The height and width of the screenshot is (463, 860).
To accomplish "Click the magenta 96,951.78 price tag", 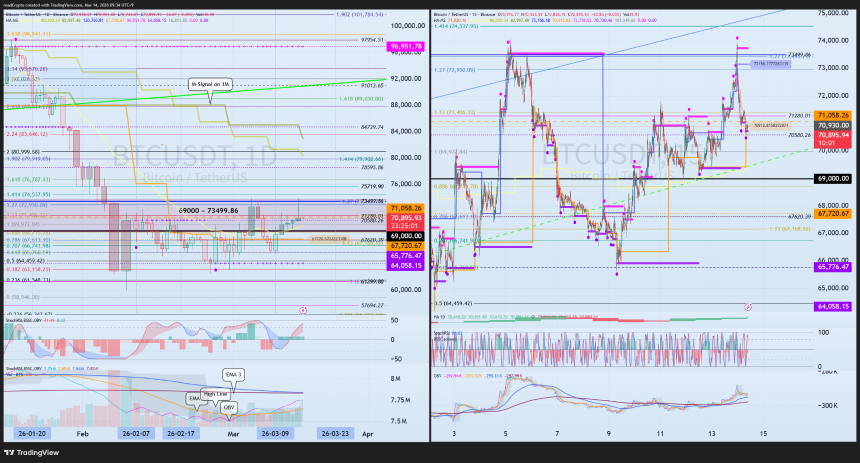I will (x=406, y=47).
